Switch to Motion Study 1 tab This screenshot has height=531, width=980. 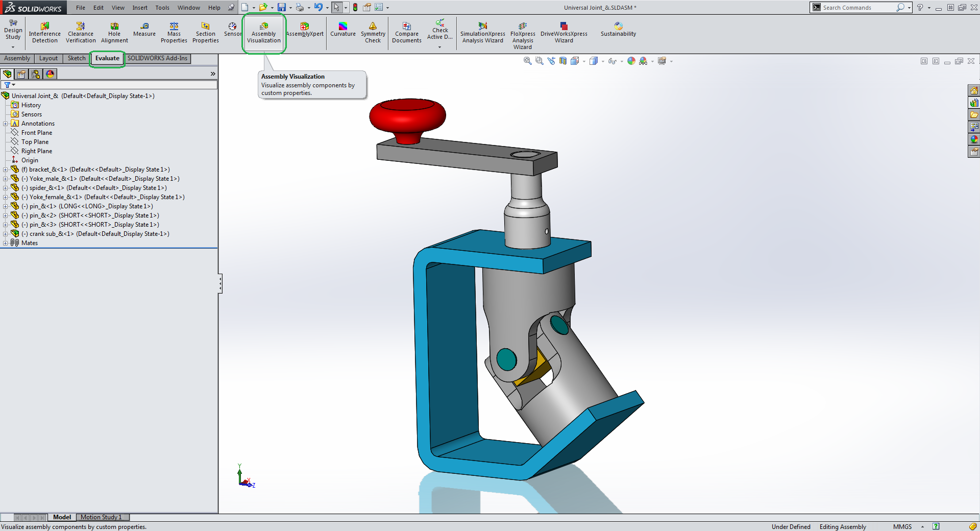click(x=101, y=517)
